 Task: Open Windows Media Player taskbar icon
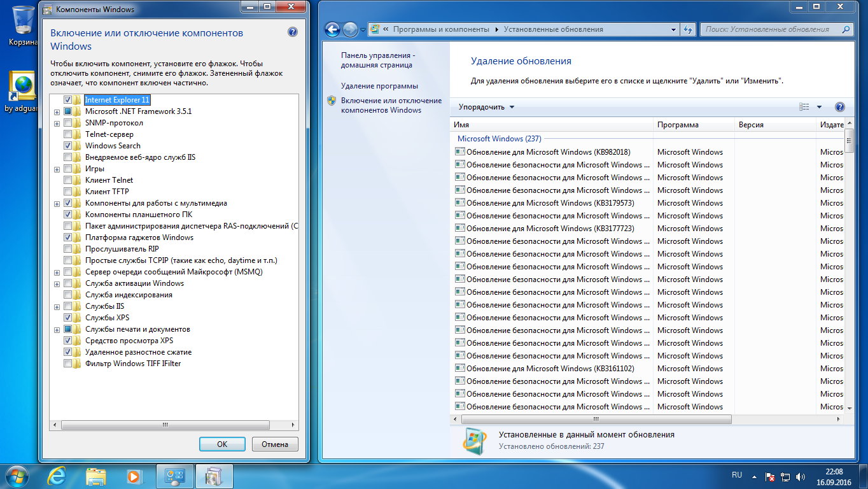point(134,476)
